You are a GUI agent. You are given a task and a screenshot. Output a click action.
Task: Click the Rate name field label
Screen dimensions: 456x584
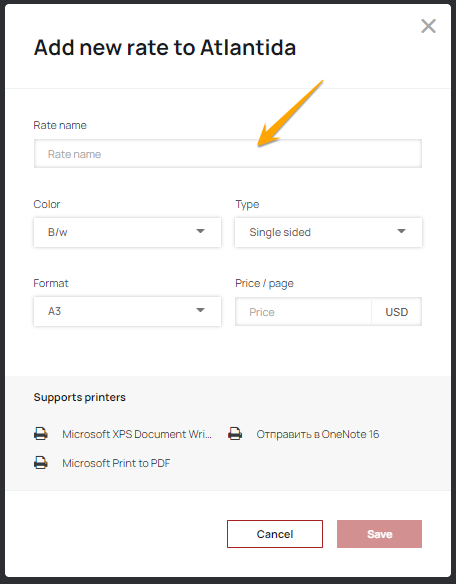click(60, 125)
